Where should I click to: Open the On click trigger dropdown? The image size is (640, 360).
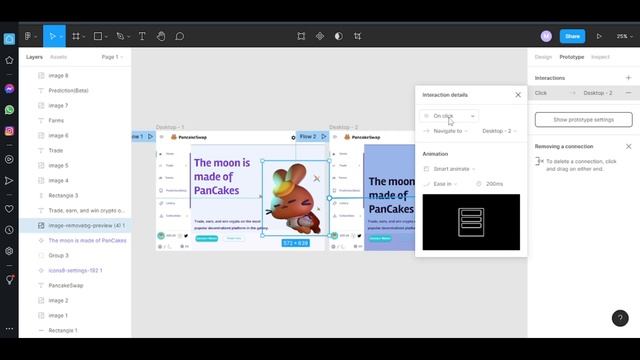pos(449,116)
